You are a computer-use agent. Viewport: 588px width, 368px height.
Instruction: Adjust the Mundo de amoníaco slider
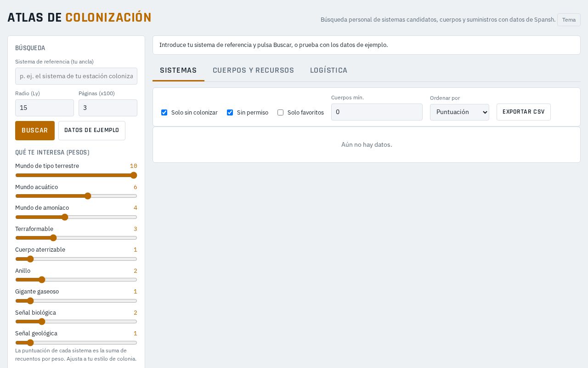tap(76, 217)
